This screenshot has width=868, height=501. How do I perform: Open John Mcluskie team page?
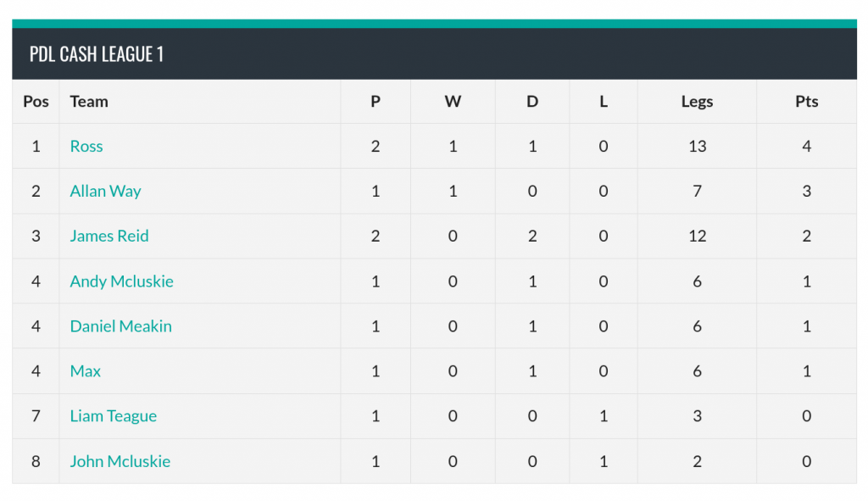pos(120,462)
